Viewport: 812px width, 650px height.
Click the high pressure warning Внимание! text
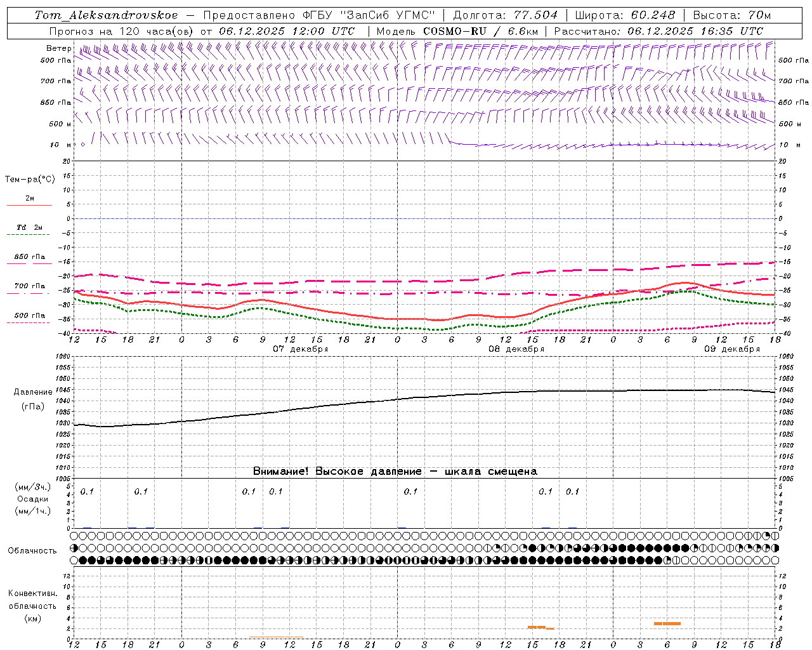click(395, 472)
